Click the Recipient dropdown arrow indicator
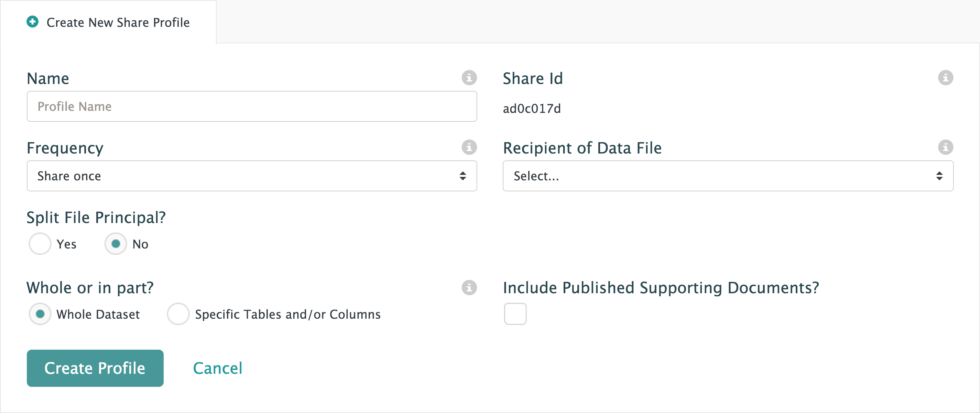 939,176
